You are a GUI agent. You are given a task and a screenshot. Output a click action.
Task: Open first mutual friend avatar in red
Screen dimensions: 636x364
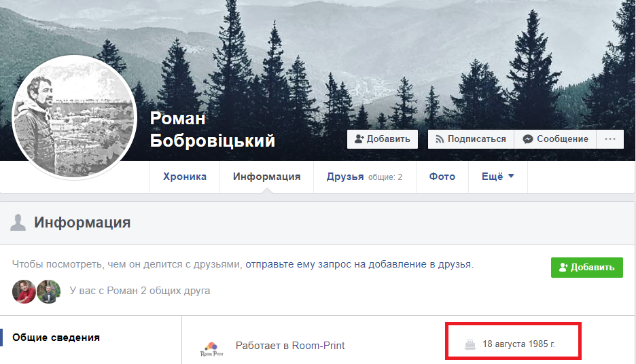tap(24, 291)
